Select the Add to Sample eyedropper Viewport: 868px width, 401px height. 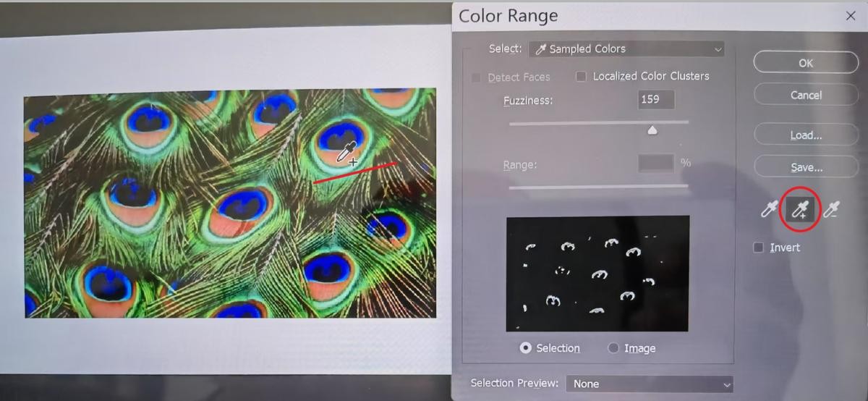[x=800, y=211]
